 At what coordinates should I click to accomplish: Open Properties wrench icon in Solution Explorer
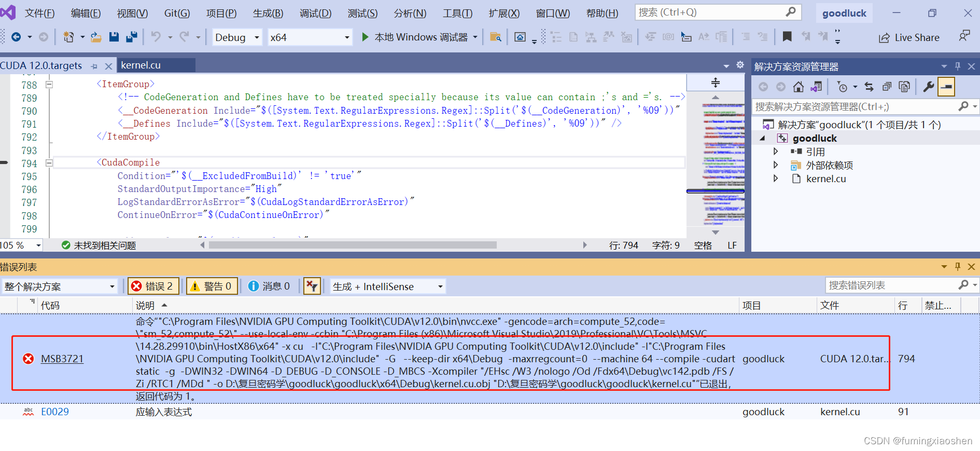[x=929, y=87]
